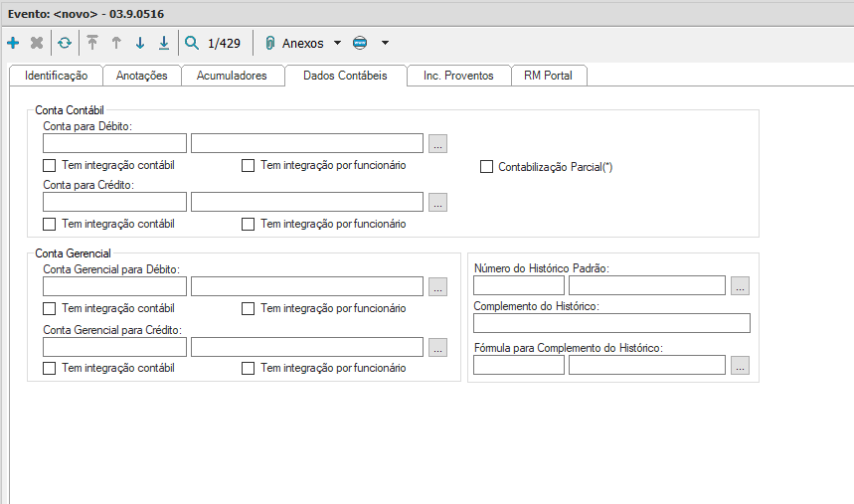The image size is (854, 504).
Task: Go to the first record arrow icon
Action: point(92,43)
